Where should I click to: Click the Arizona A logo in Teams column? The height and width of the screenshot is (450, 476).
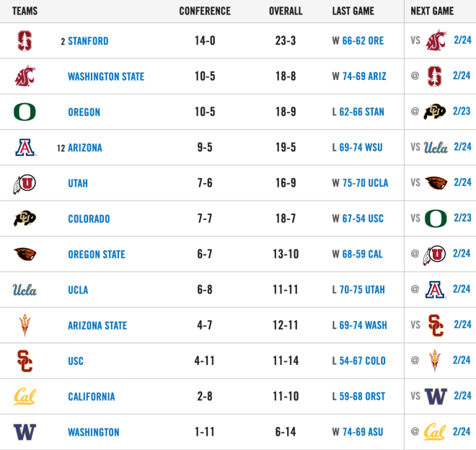(x=25, y=147)
